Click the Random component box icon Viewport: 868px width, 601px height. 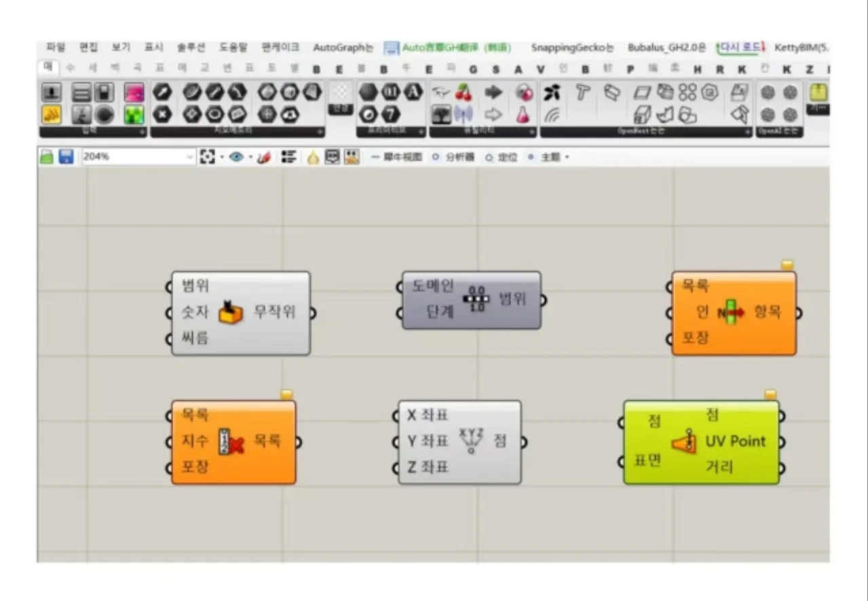click(x=231, y=312)
